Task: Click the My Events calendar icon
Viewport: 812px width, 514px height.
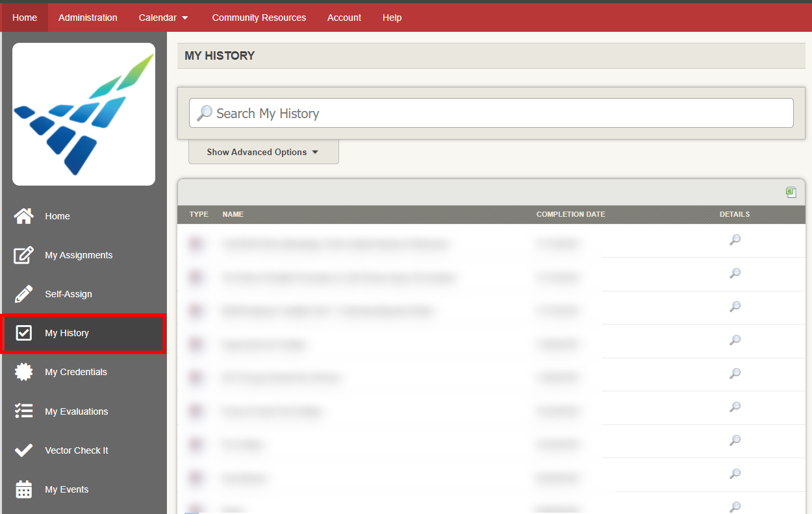Action: 24,489
